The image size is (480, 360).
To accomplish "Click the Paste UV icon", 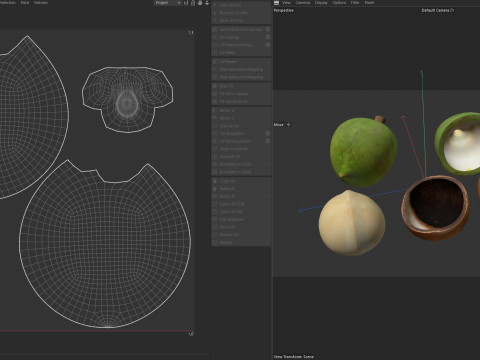I will click(215, 189).
